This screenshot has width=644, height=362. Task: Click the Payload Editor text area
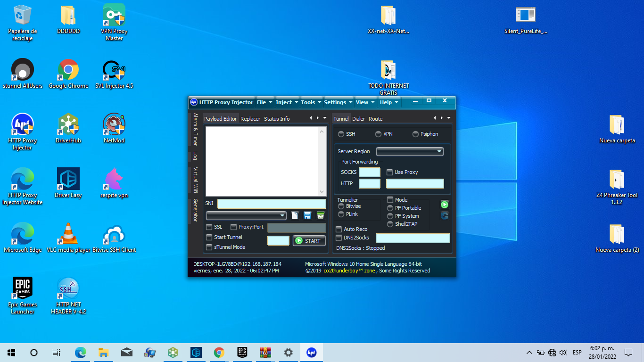[x=263, y=161]
